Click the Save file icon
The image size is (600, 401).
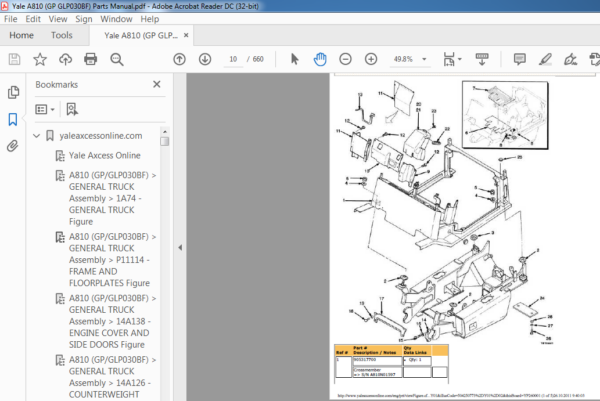(x=15, y=59)
